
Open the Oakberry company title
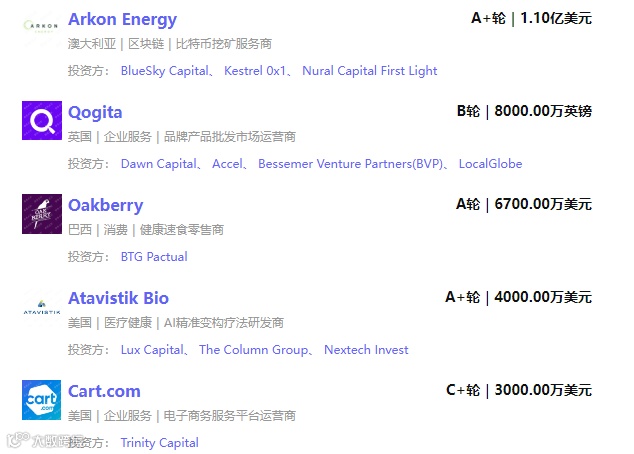105,205
